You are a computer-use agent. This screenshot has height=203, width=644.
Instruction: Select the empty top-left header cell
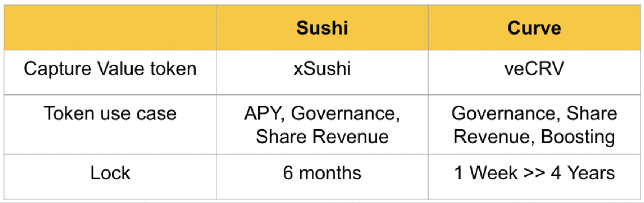pyautogui.click(x=110, y=28)
